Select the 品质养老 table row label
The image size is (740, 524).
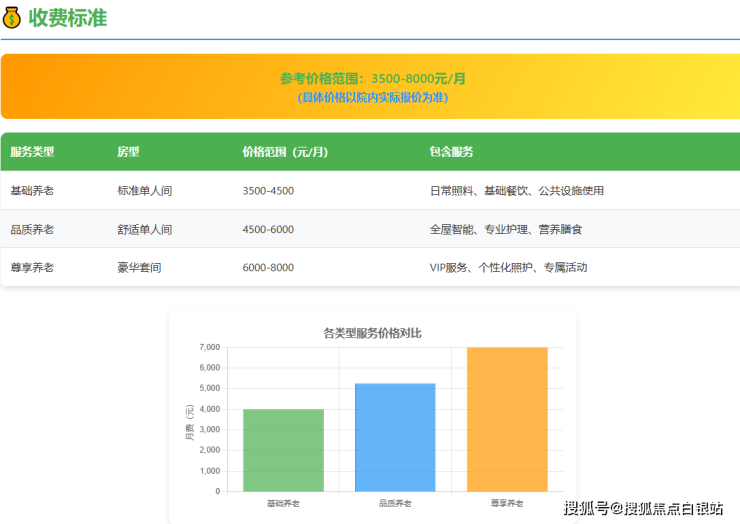32,229
